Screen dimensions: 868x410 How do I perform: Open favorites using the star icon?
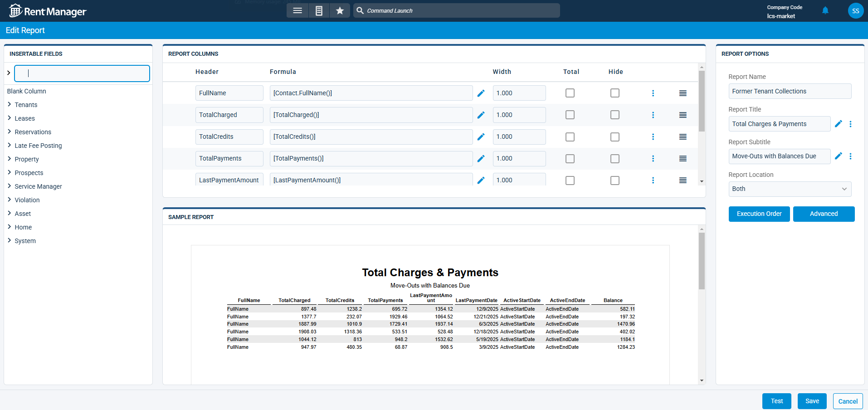(340, 10)
